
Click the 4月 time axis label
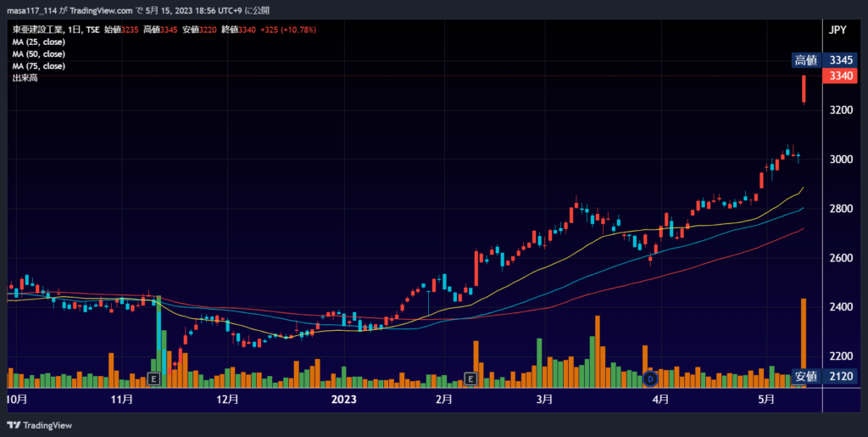click(x=660, y=400)
